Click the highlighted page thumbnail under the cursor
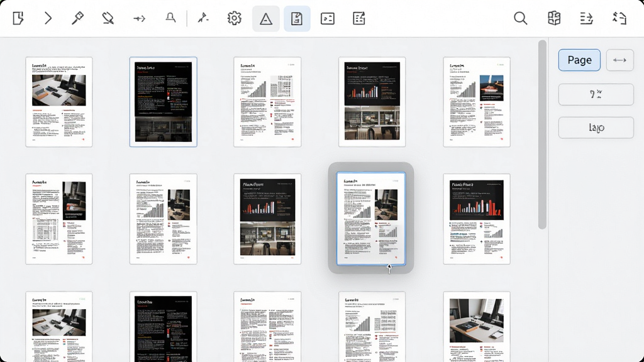Screen dimensions: 644x362 (x=371, y=219)
